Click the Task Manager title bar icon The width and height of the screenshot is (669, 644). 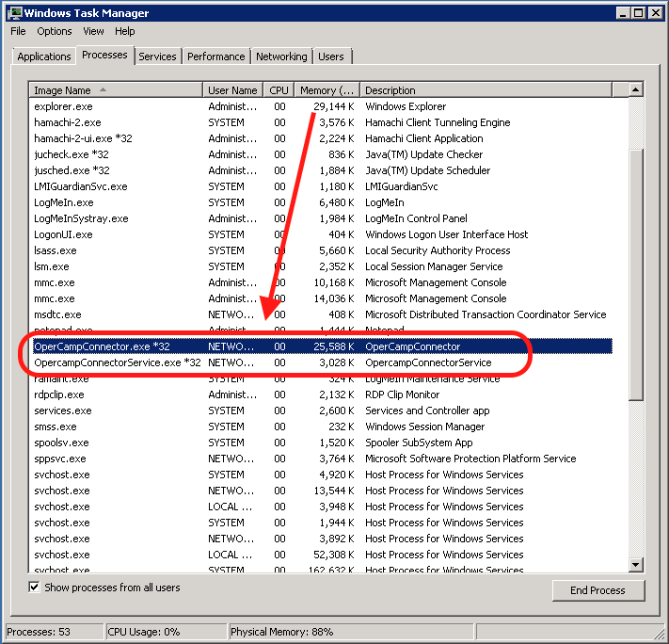coord(12,12)
